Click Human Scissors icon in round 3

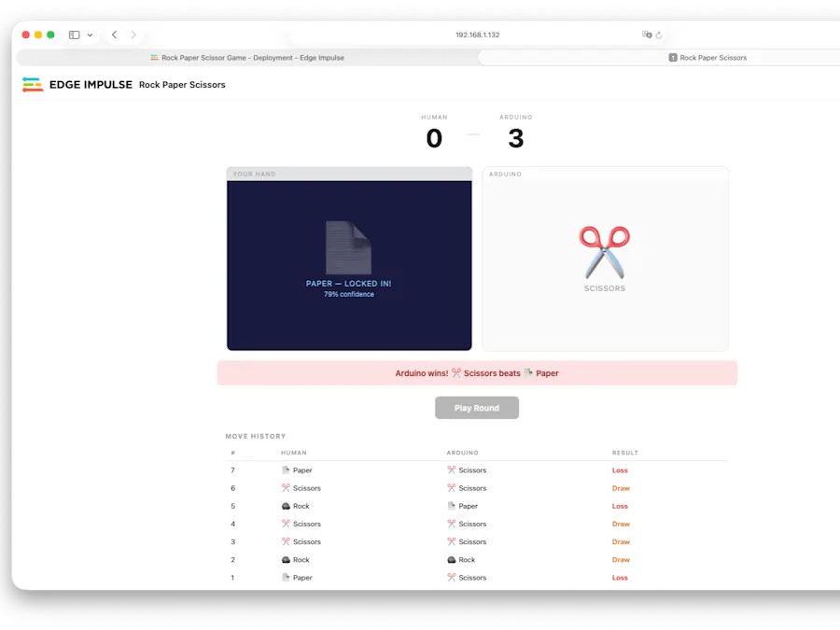coord(286,541)
